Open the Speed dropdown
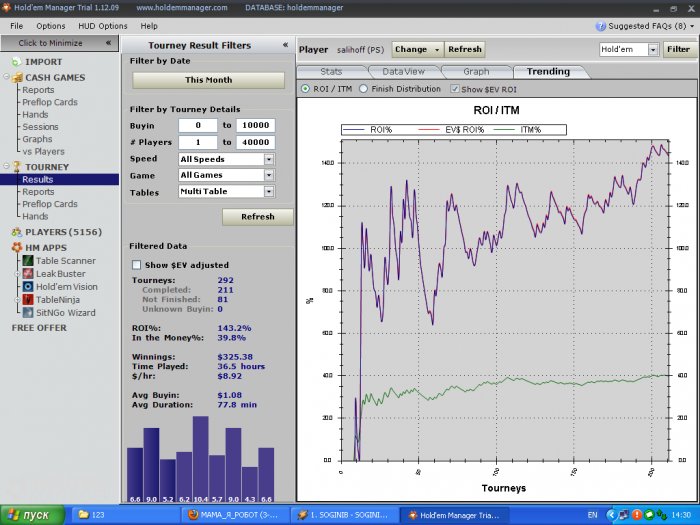Image resolution: width=700 pixels, height=525 pixels. (268, 159)
